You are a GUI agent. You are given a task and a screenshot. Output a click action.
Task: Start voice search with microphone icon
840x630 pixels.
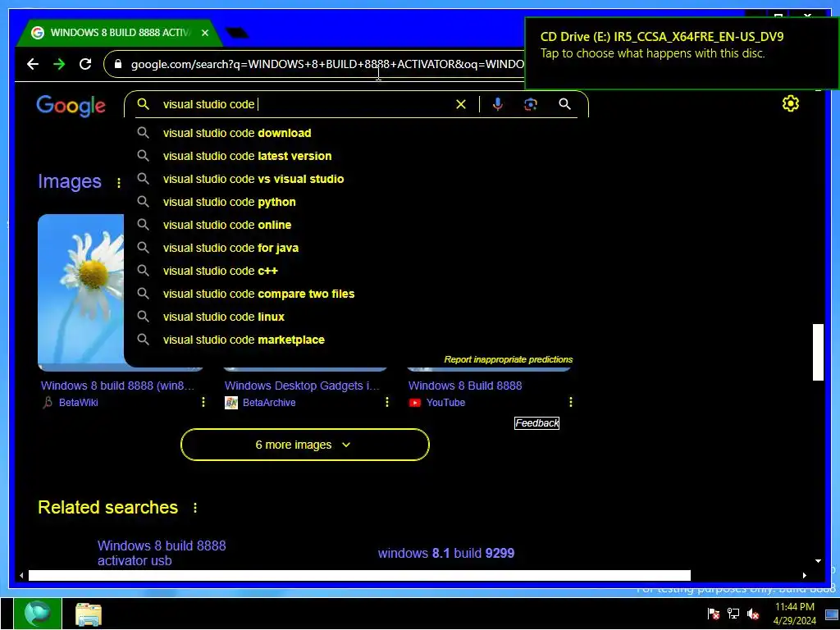pos(498,104)
